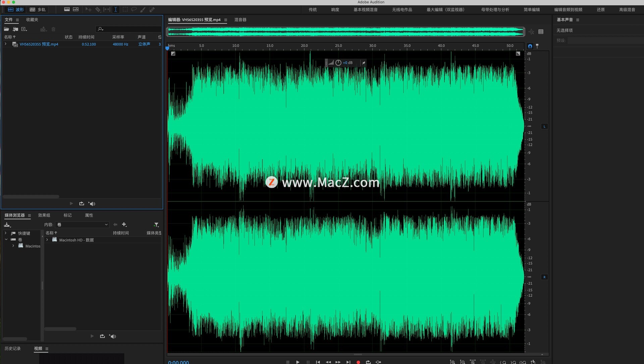Toggle snapping magnet icon above ruler
Image resolution: width=644 pixels, height=364 pixels.
click(x=530, y=46)
